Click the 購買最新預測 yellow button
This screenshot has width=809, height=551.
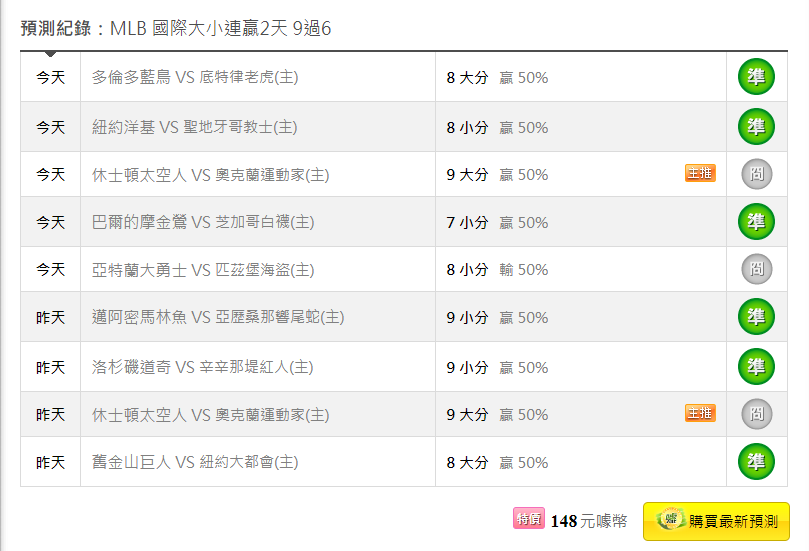pyautogui.click(x=716, y=521)
